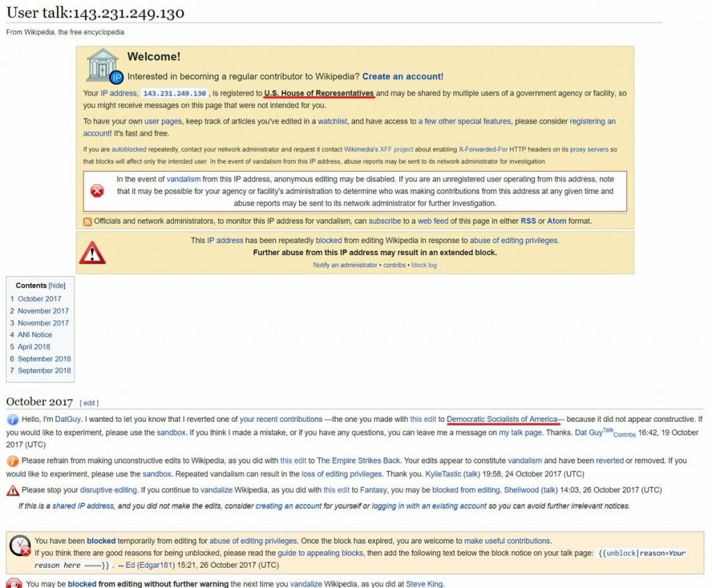Click the red triangle warning icon in block notice

click(92, 253)
